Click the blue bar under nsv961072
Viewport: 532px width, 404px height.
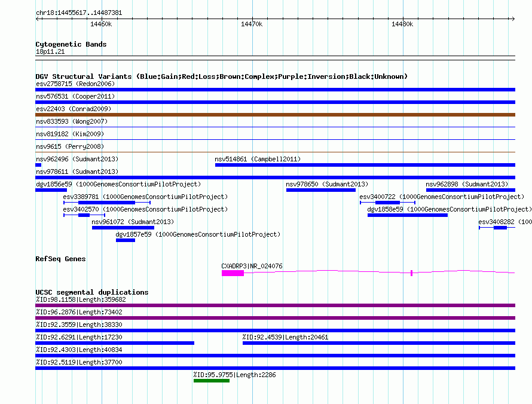click(x=123, y=228)
